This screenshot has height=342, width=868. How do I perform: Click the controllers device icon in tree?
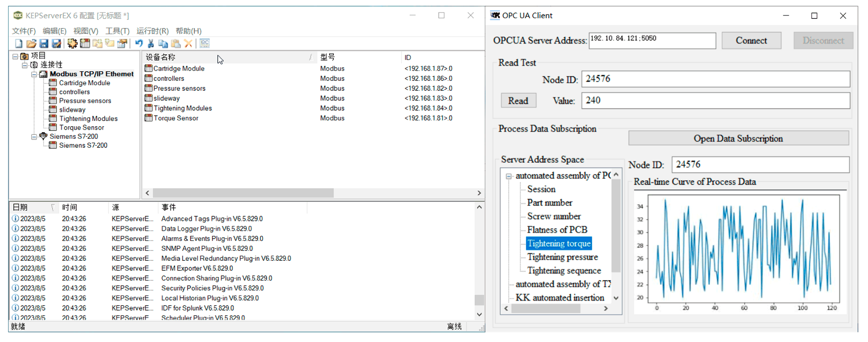[52, 92]
